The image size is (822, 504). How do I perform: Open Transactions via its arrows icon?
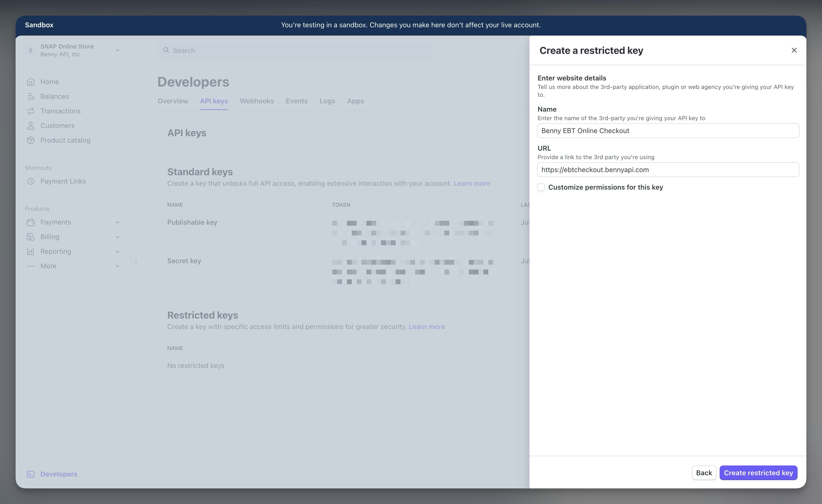click(x=31, y=111)
